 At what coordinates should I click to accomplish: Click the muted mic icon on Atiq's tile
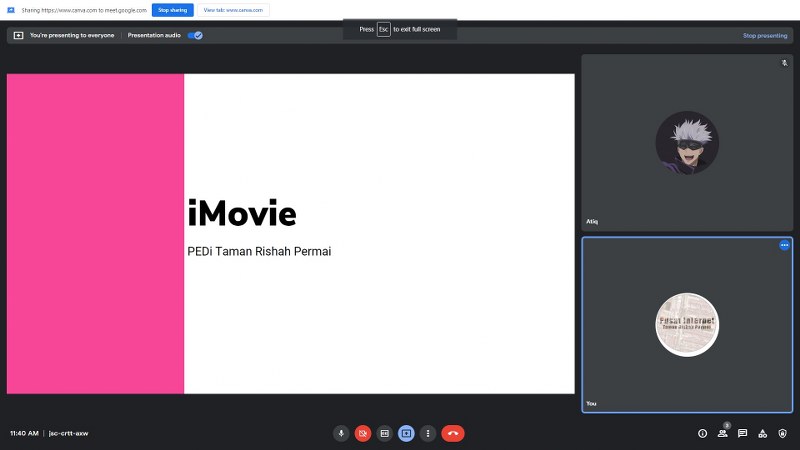click(x=784, y=63)
